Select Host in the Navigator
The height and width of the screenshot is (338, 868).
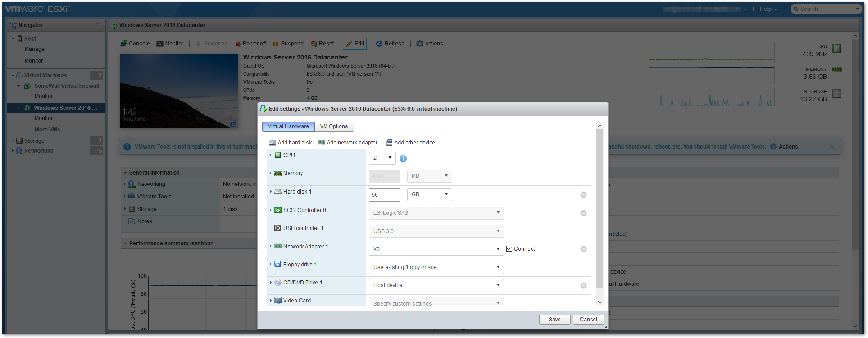(x=30, y=39)
